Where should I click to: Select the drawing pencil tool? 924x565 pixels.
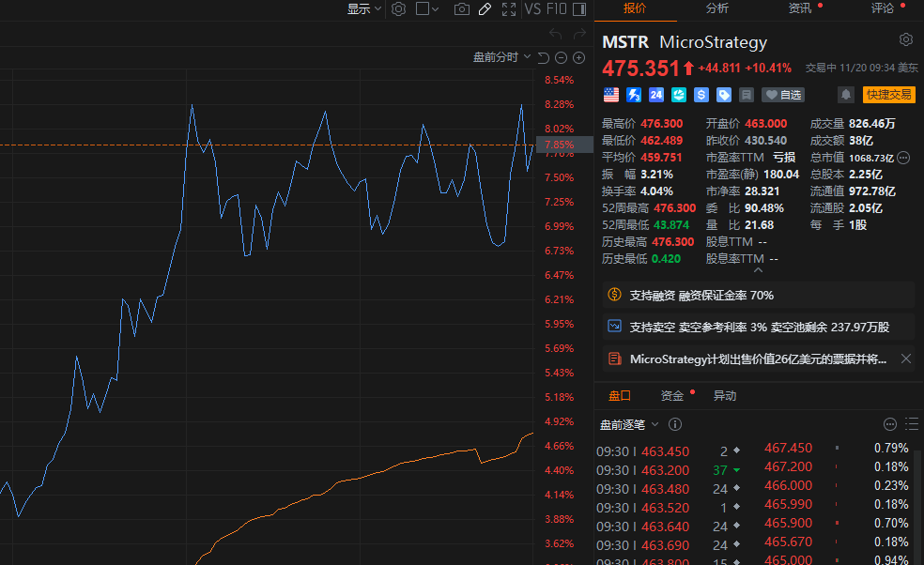click(x=485, y=8)
